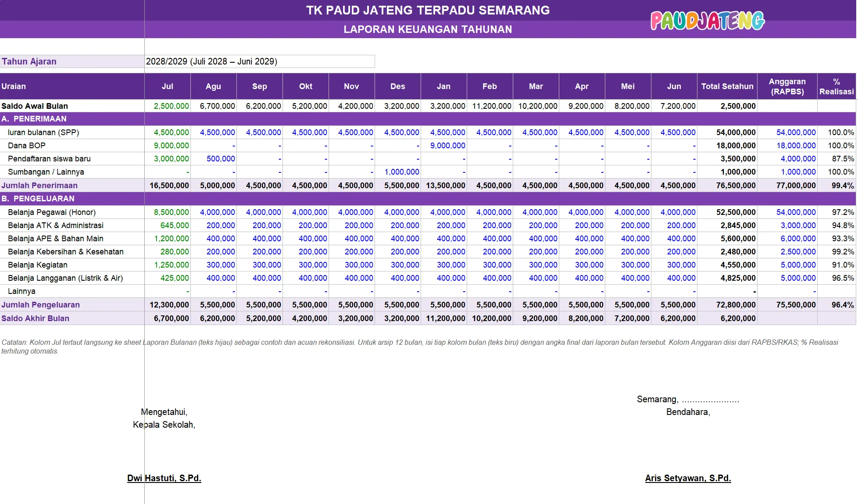The width and height of the screenshot is (858, 504).
Task: Click the Jul column header
Action: tap(168, 86)
